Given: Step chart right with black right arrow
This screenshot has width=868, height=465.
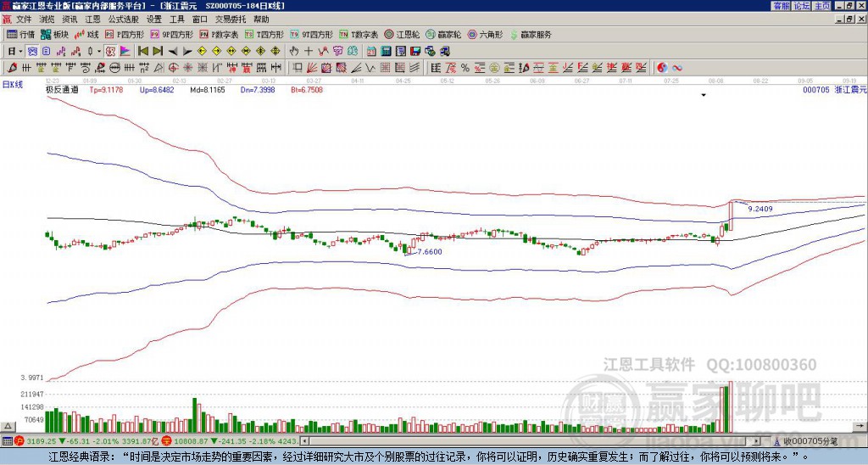Looking at the screenshot, I should [x=187, y=52].
